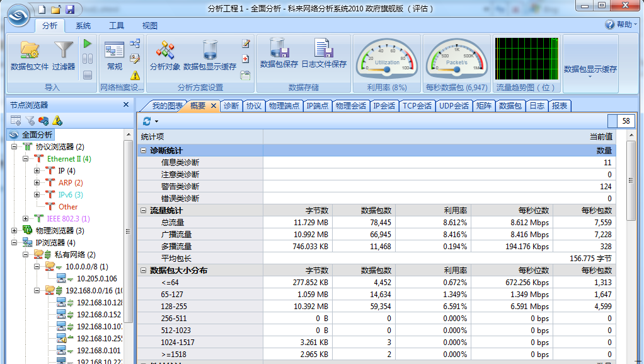Select 10.205.0.106 in the node tree

[x=96, y=279]
